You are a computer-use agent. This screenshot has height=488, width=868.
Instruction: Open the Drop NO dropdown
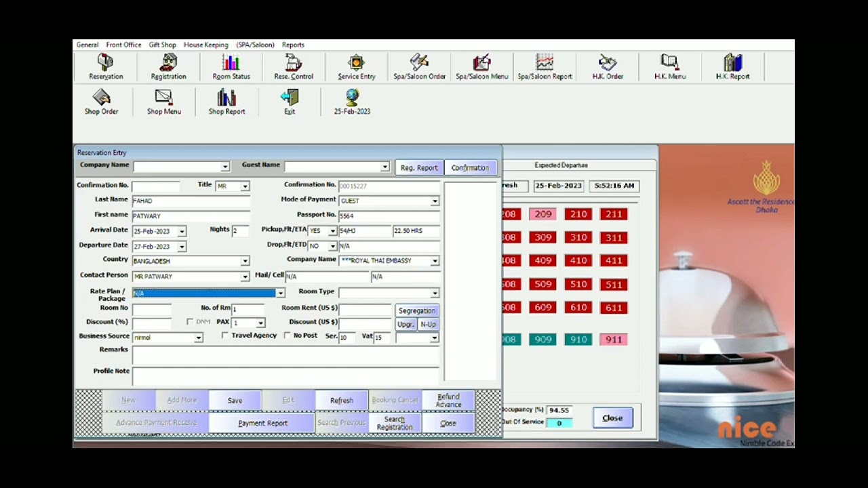(x=332, y=246)
